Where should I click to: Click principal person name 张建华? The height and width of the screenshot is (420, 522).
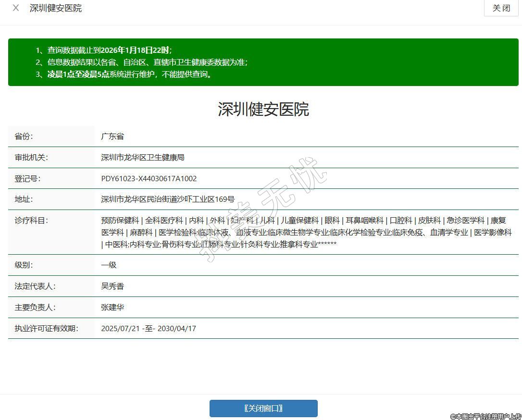pyautogui.click(x=112, y=308)
